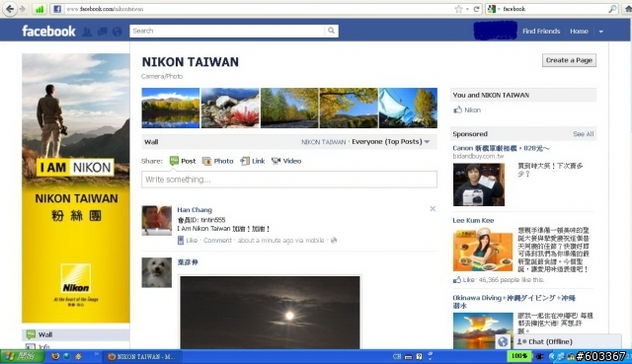Open the account dropdown arrow next to Home
This screenshot has height=364, width=632.
tap(601, 32)
